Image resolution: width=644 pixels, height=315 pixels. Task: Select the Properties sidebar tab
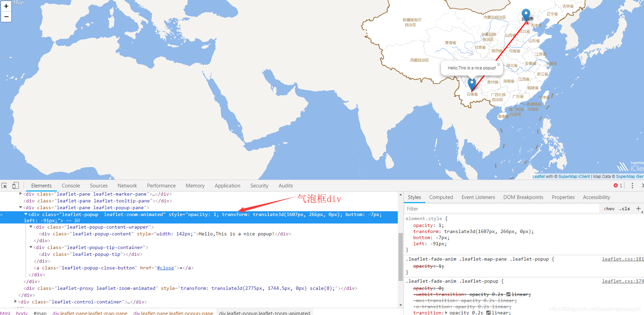point(563,197)
